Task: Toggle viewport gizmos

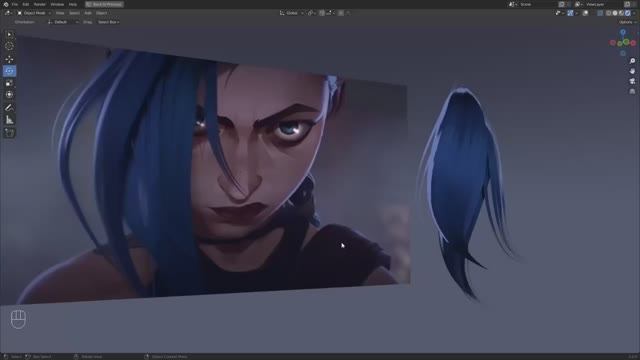Action: click(570, 13)
